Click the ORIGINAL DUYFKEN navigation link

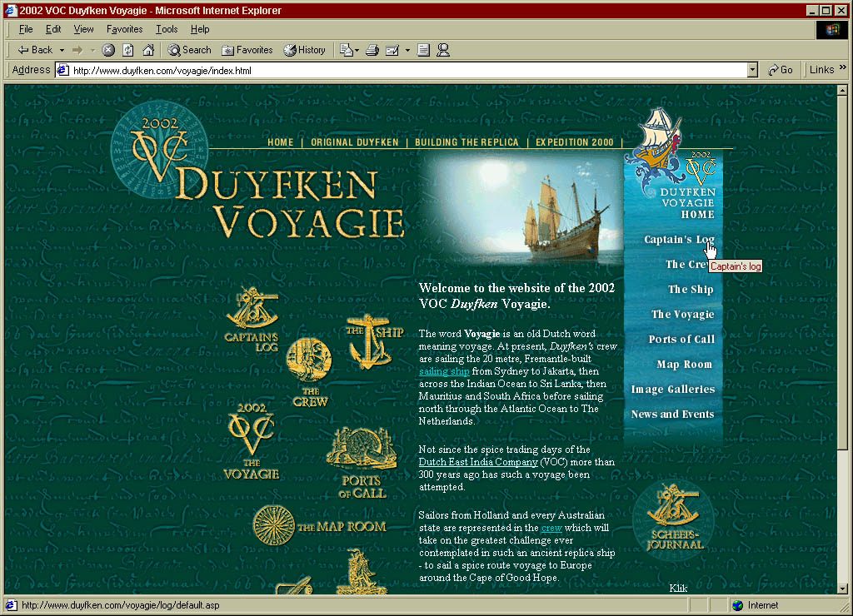click(355, 142)
